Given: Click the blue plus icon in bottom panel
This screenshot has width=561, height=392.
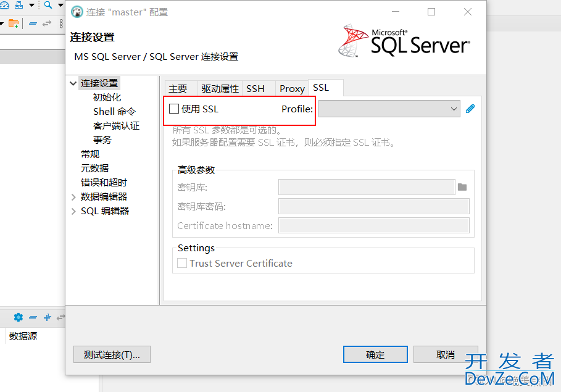Looking at the screenshot, I should [x=47, y=317].
